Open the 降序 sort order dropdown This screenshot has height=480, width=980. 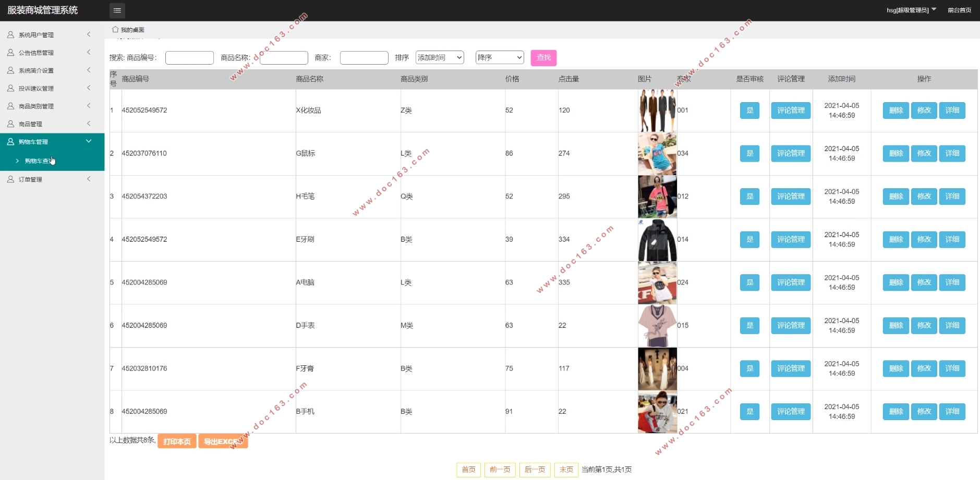pos(499,58)
